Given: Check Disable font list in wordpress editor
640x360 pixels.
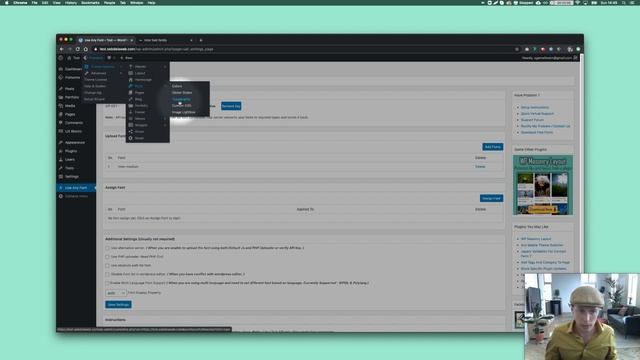Looking at the screenshot, I should point(107,274).
